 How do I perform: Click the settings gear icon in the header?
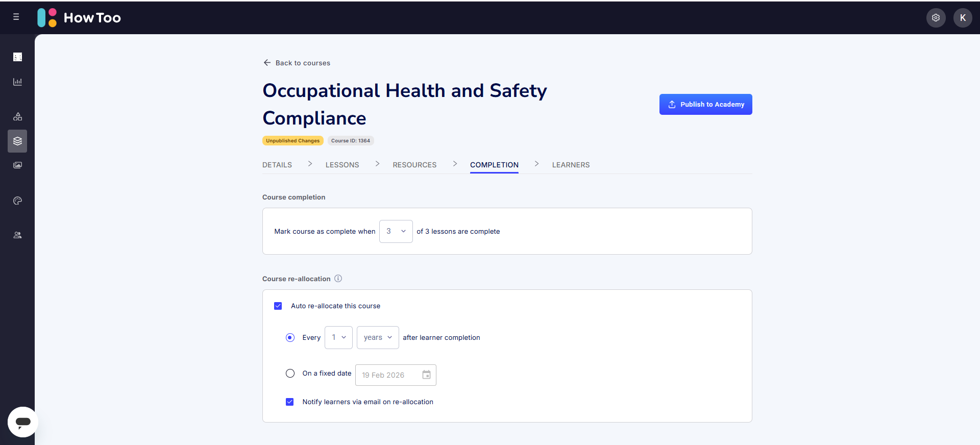936,18
